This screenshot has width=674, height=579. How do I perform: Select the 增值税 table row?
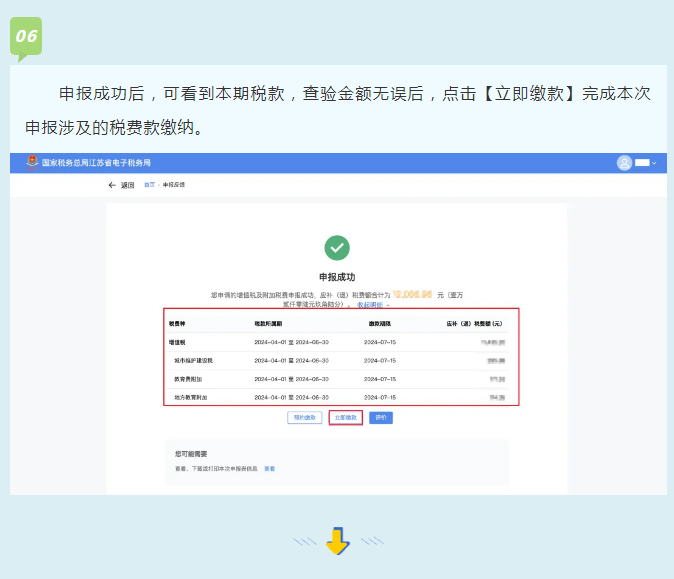click(341, 342)
